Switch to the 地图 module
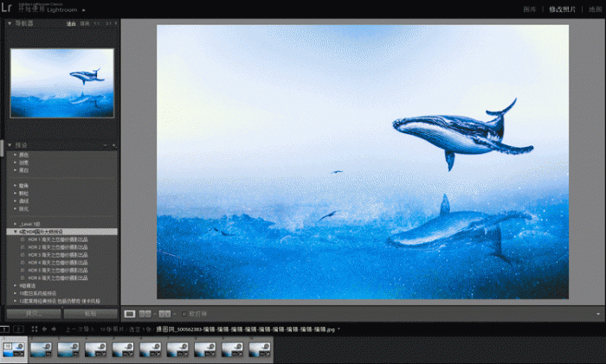The image size is (606, 364). coord(596,10)
